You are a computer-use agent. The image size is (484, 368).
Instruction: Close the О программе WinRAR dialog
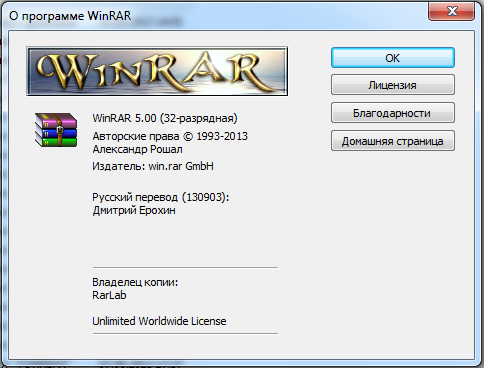coord(452,11)
